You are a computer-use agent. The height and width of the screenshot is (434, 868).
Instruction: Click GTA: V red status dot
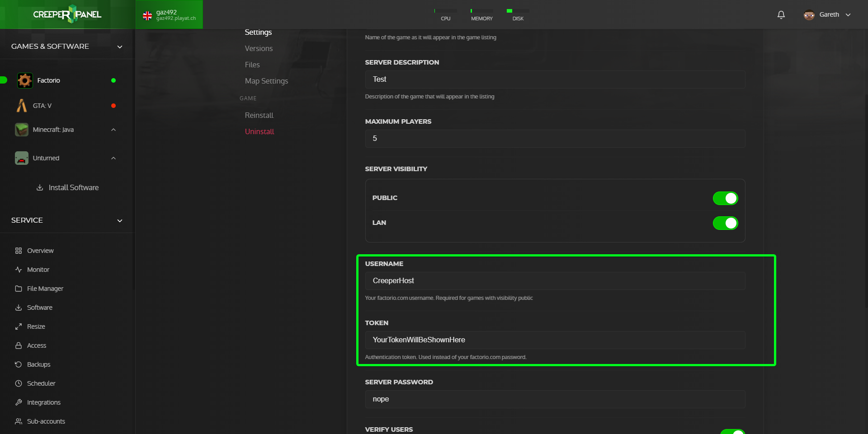pyautogui.click(x=113, y=106)
